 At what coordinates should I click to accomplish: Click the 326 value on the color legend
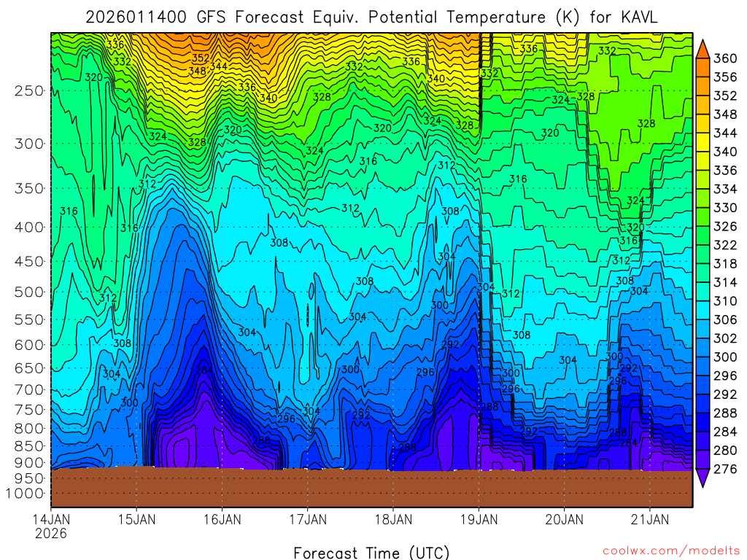point(725,226)
